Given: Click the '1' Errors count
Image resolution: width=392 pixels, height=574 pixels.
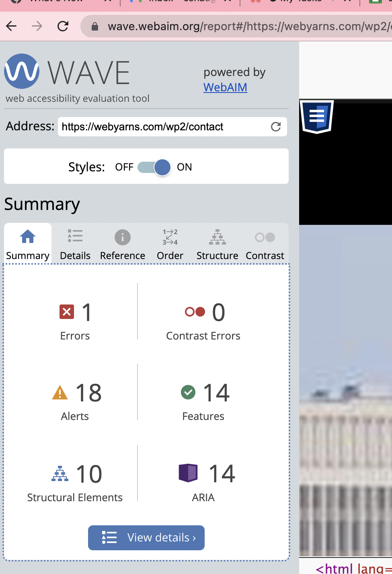Looking at the screenshot, I should coord(87,312).
